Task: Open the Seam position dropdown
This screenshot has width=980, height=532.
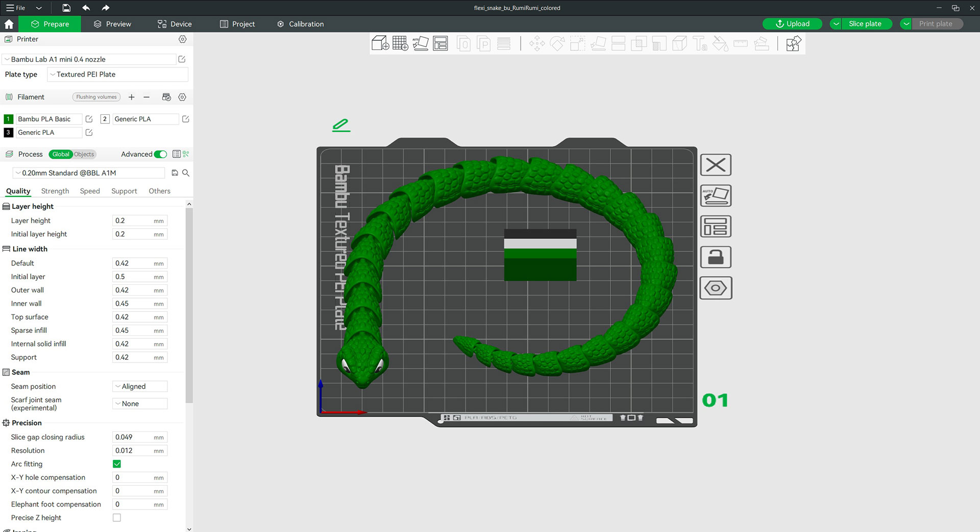Action: pos(140,386)
